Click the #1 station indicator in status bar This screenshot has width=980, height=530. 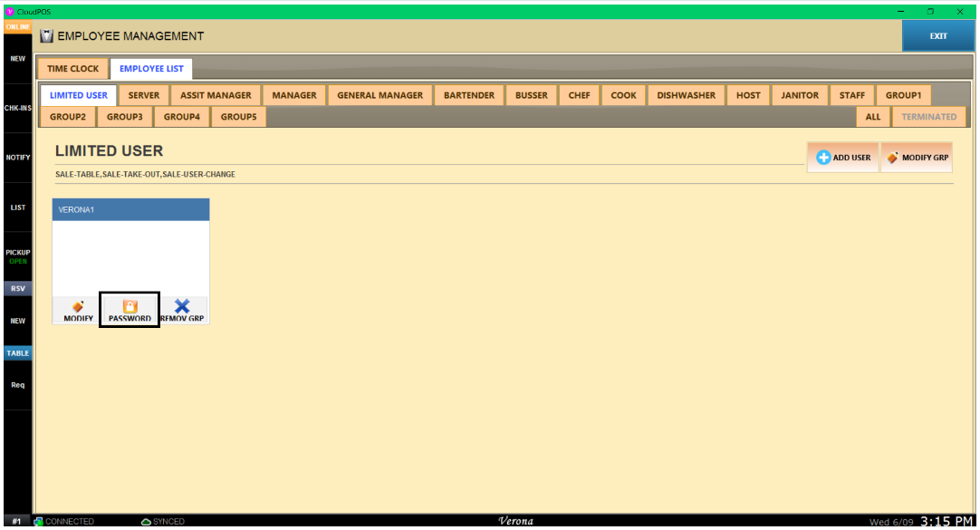(x=17, y=521)
